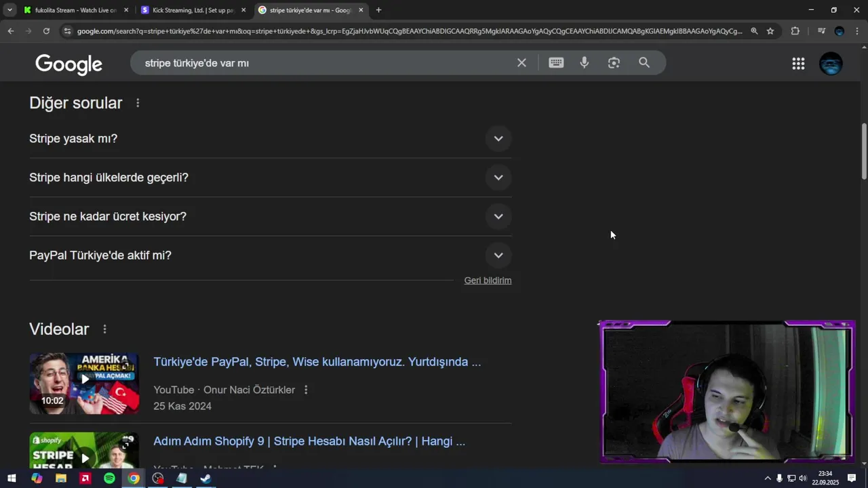Open AMD Software from taskbar

[85, 479]
